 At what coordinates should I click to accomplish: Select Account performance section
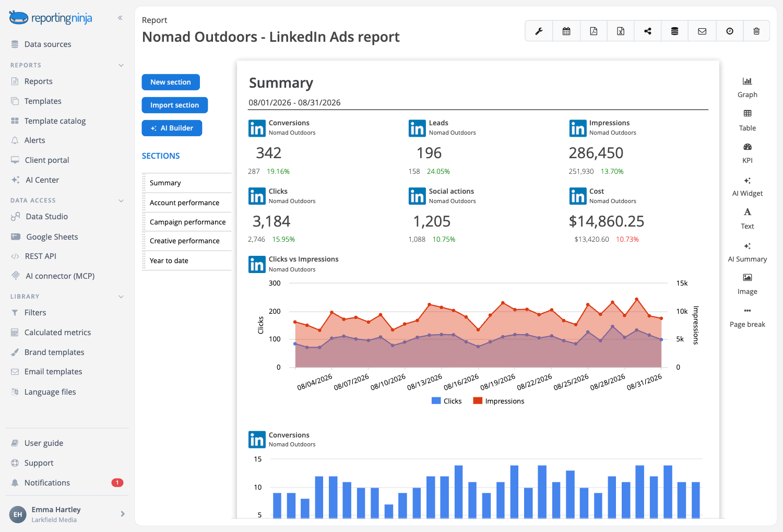[187, 203]
